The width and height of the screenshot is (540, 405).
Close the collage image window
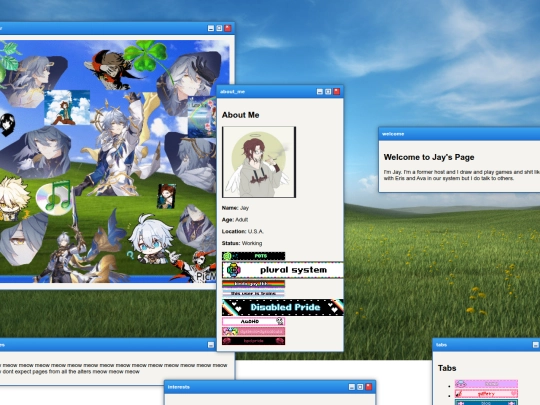pyautogui.click(x=228, y=28)
